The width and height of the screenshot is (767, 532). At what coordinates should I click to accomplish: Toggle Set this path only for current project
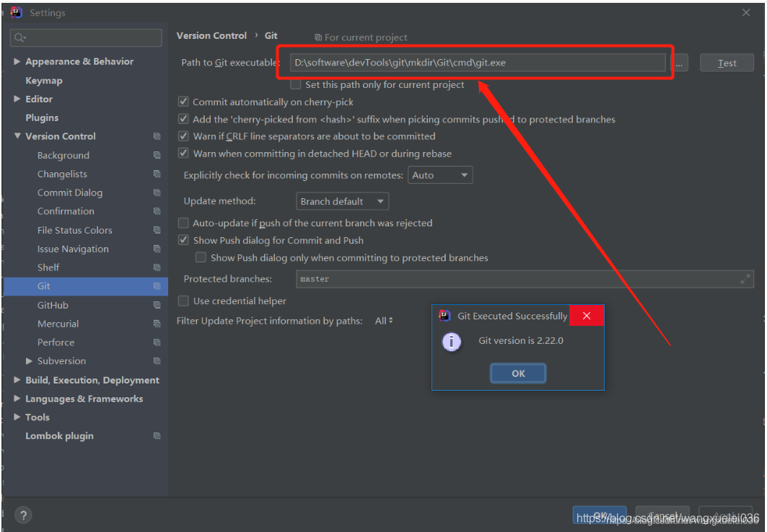295,84
